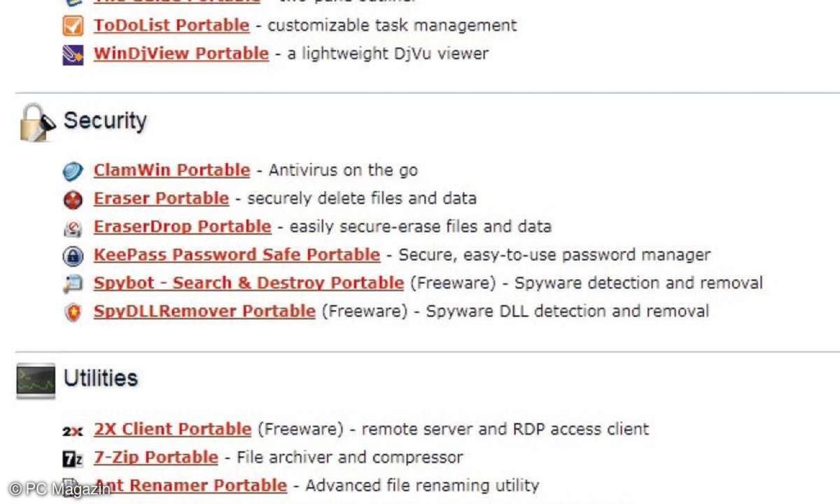Click the Spybot Search & Destroy icon
The width and height of the screenshot is (840, 504).
(73, 283)
